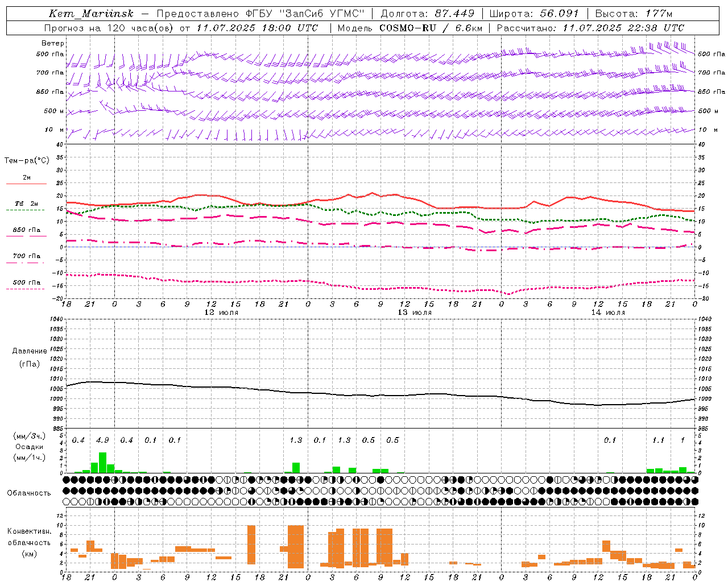Viewport: 728px width, 582px height.
Task: Select the "Долгота: 87.449" header text
Action: [x=427, y=14]
